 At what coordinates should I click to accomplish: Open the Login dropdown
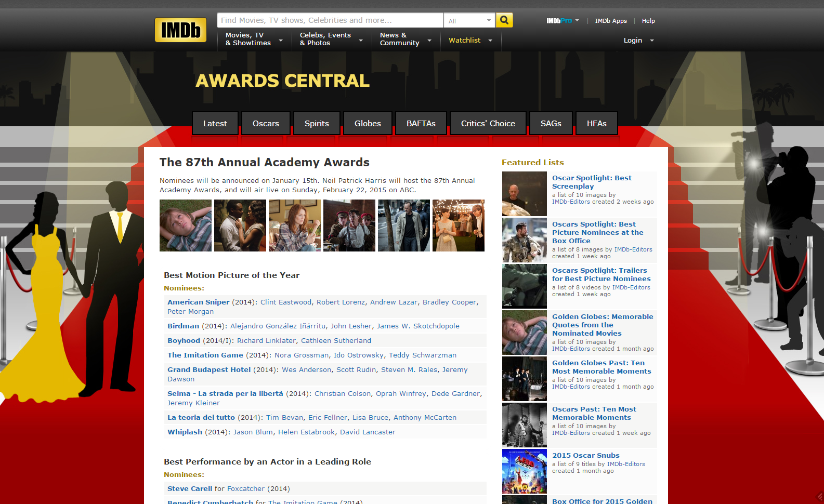639,41
